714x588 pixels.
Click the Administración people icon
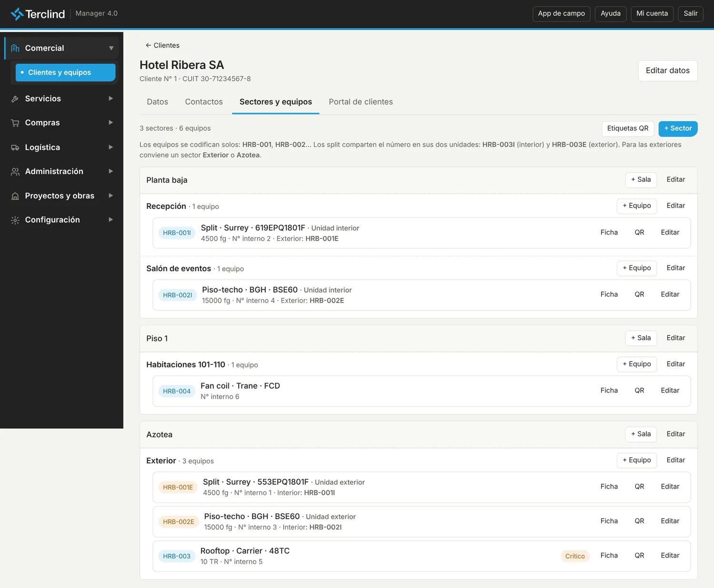[15, 171]
